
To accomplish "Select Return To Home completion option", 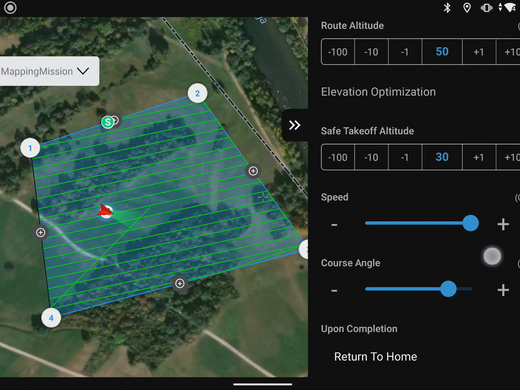I will click(x=375, y=357).
